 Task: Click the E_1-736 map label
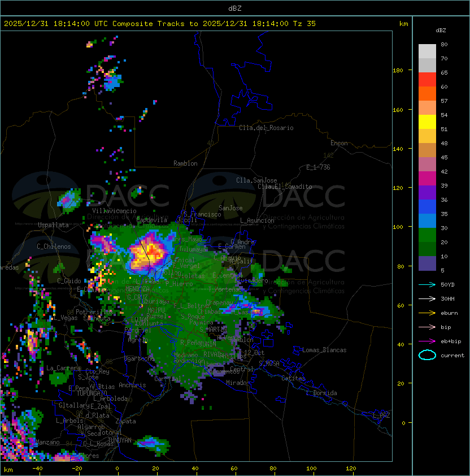coord(318,167)
